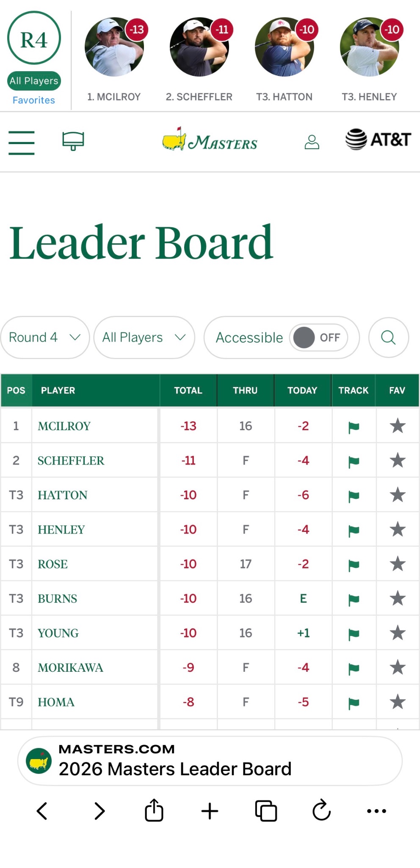Open the R4 round selector circle
The height and width of the screenshot is (868, 420).
(x=34, y=38)
